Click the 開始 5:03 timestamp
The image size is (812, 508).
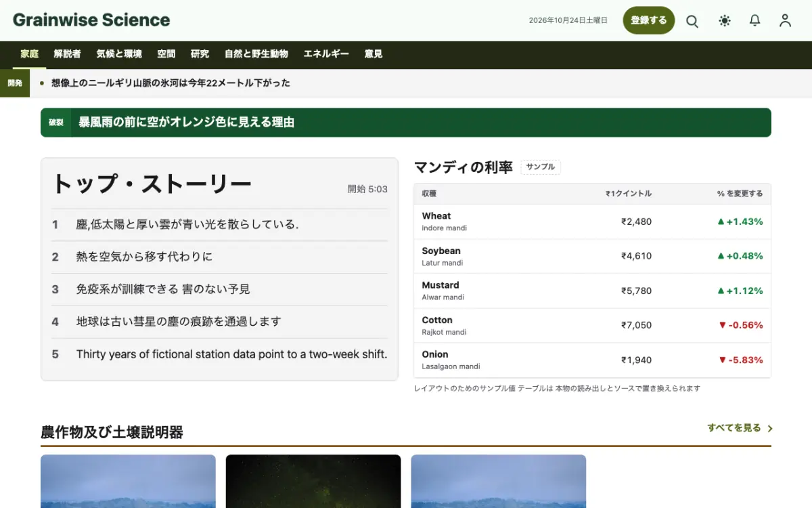[367, 189]
